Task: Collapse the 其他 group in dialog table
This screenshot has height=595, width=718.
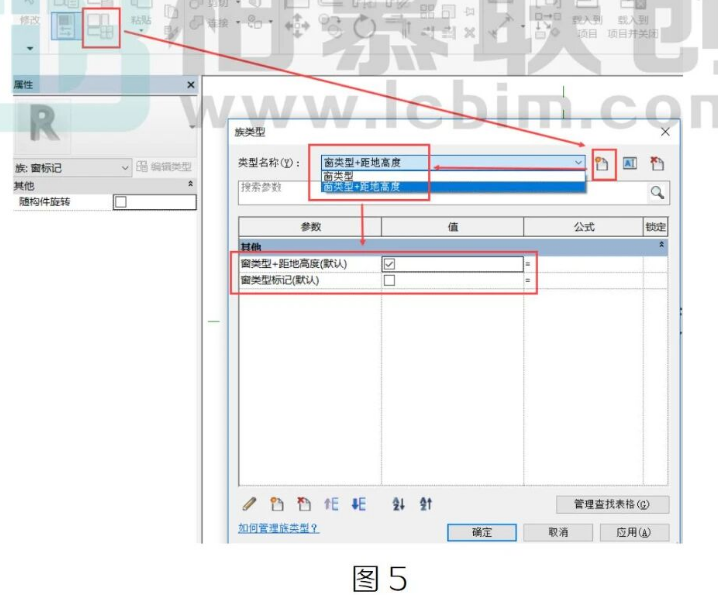Action: 661,245
